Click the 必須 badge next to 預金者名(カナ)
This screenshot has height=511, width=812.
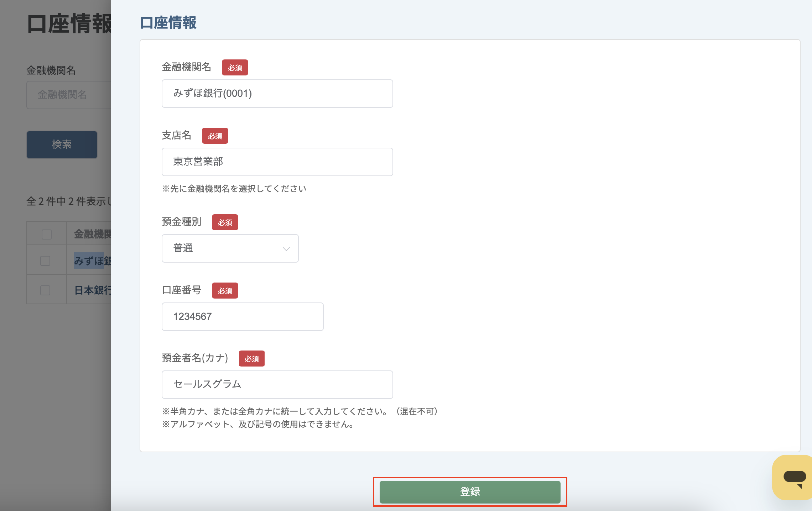[x=252, y=359]
